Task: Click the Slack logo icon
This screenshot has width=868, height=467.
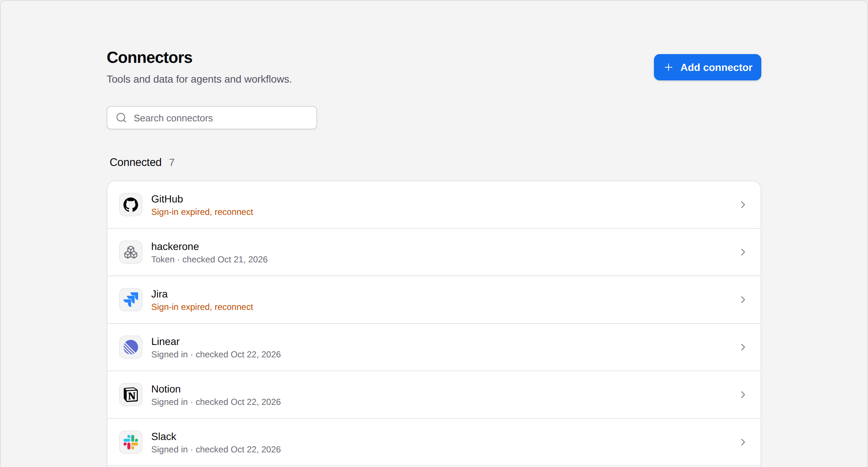Action: 131,442
